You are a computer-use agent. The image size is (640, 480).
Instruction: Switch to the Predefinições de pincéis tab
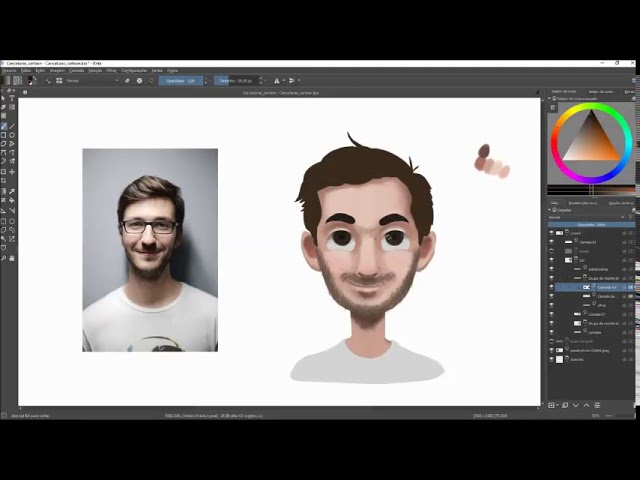point(583,203)
